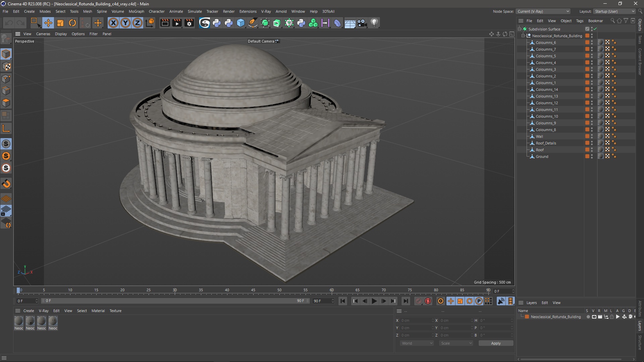Click the Enable Axis L-shaped icon
Screen dimensions: 644x362
point(6,128)
